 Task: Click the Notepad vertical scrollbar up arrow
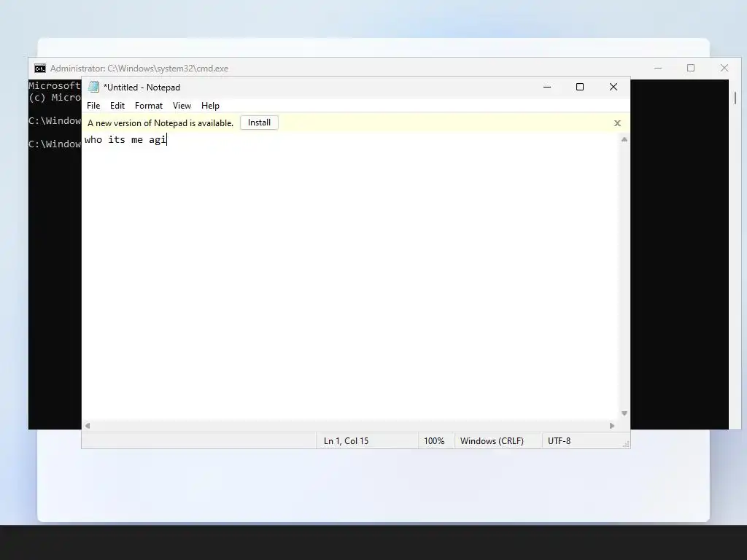[624, 139]
